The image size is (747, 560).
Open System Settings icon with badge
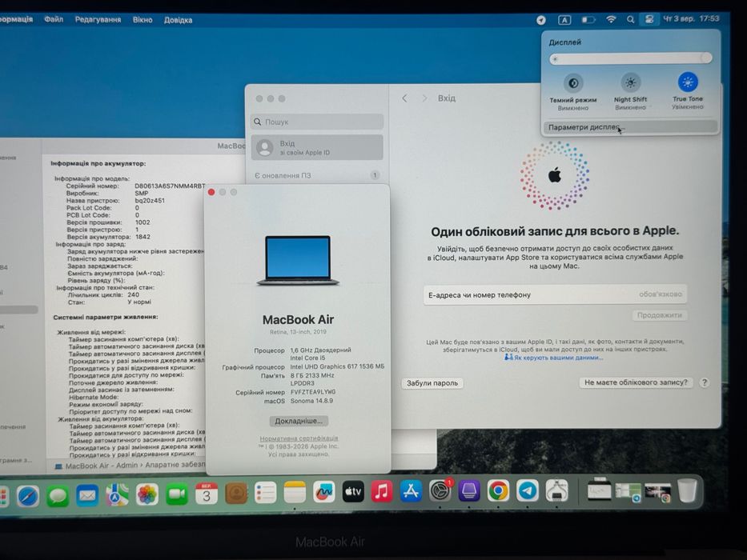(440, 490)
